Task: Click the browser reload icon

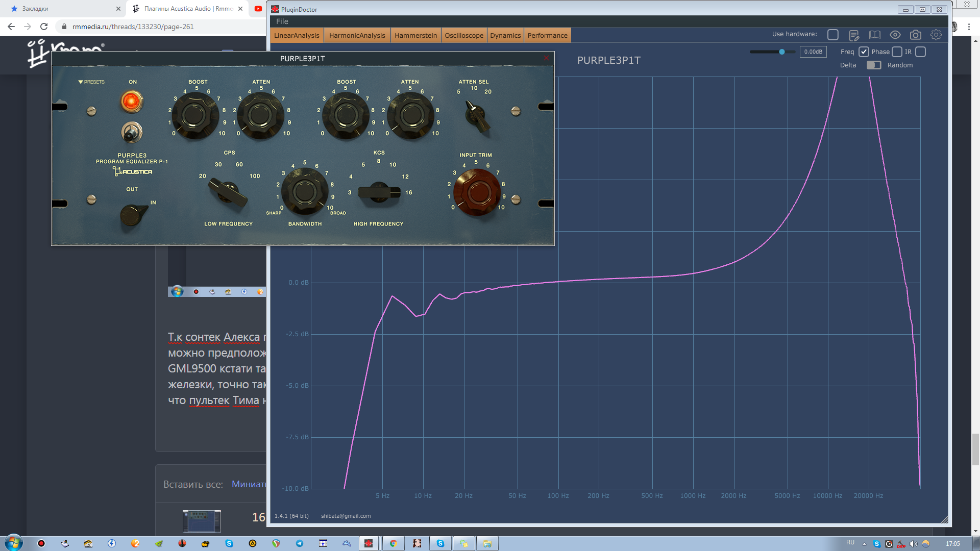Action: point(44,27)
